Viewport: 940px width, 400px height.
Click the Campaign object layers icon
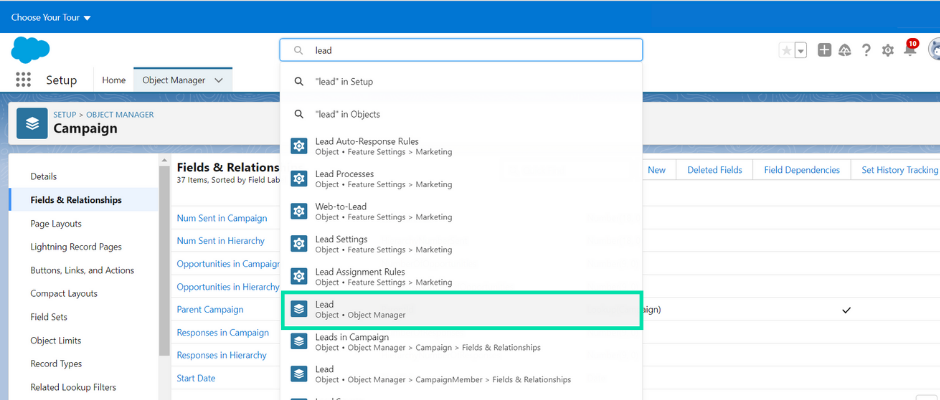[32, 123]
